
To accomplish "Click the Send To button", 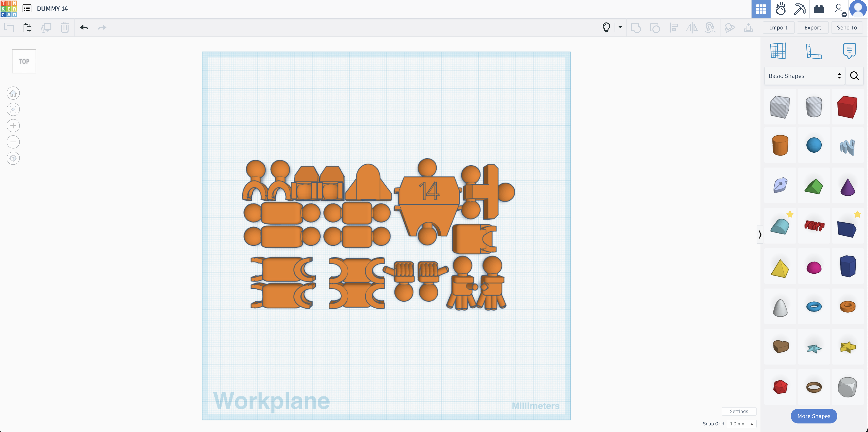I will (846, 28).
